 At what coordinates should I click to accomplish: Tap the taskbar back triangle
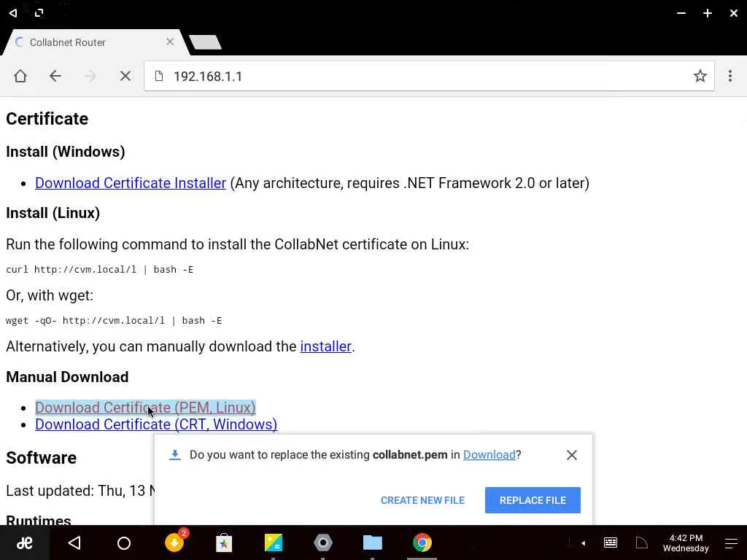point(75,542)
